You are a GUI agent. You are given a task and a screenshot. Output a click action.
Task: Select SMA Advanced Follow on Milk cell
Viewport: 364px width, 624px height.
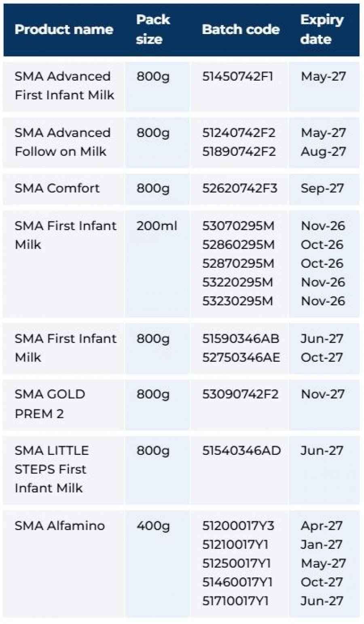62,142
